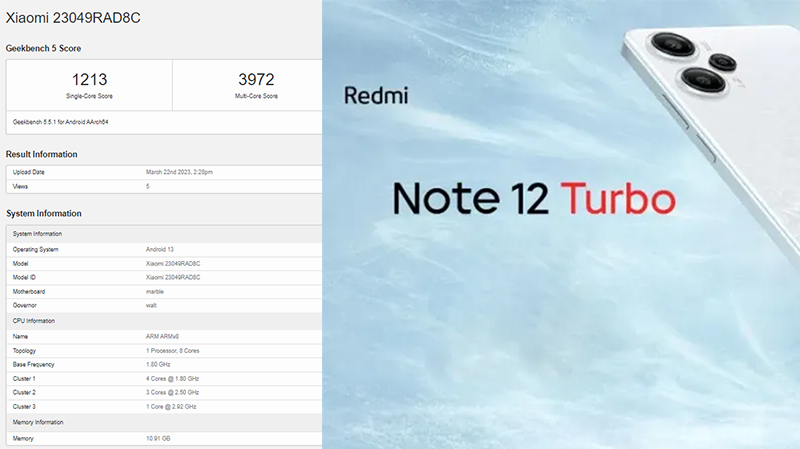Click the 1213 single-core score number

pos(89,80)
